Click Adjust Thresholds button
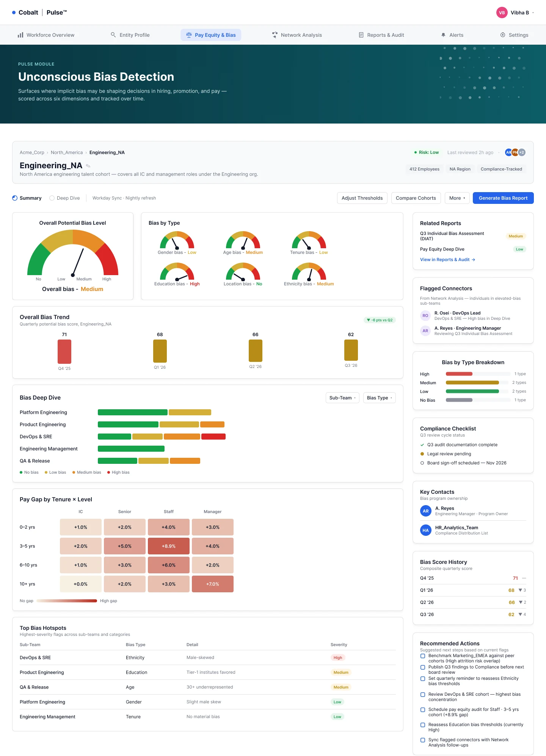This screenshot has width=546, height=756. [x=362, y=198]
